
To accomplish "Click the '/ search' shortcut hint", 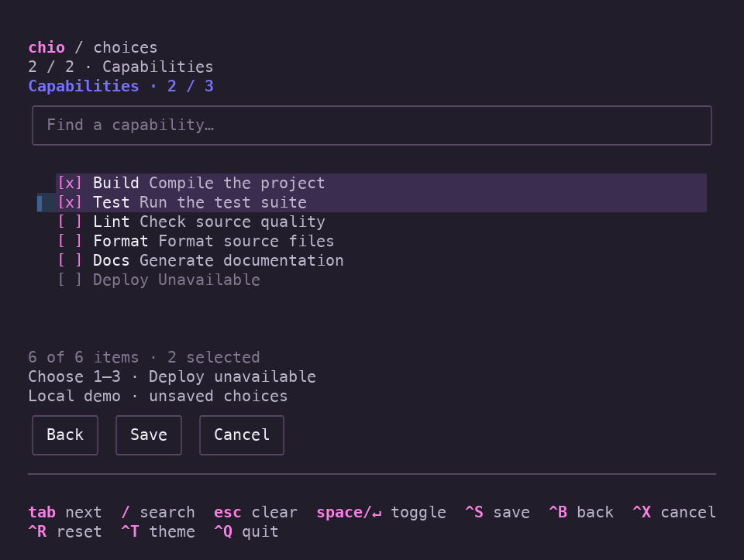I will pyautogui.click(x=158, y=513).
